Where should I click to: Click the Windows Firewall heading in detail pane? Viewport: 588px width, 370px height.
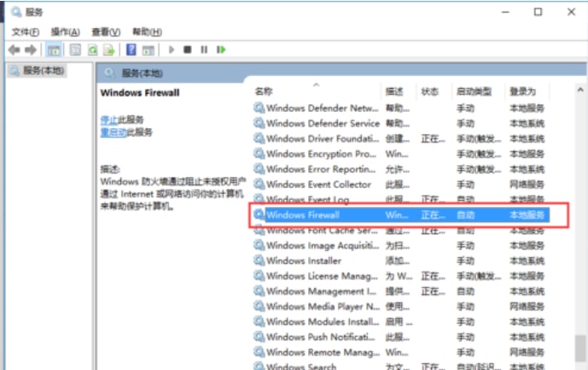click(140, 93)
